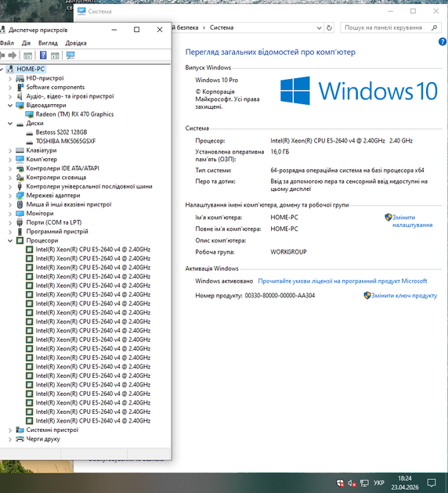Click the Пошук на панелі керування search field
This screenshot has height=493, width=448.
click(387, 27)
